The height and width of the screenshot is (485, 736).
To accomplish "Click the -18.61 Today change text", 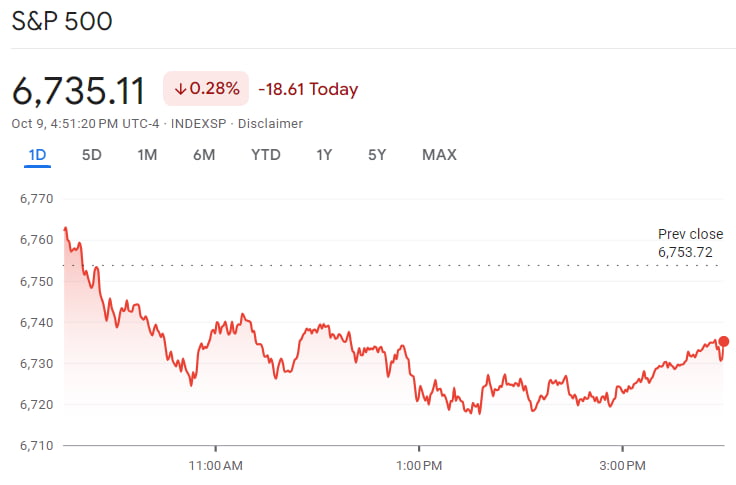I will tap(308, 89).
